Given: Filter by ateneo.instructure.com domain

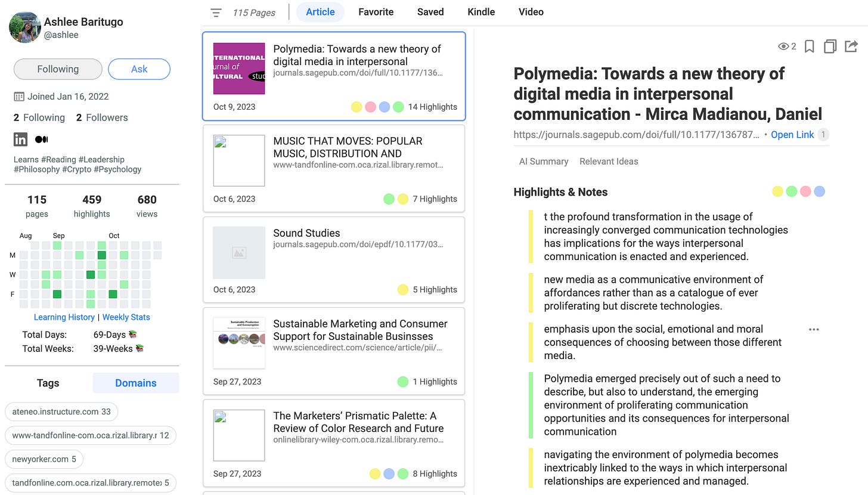Looking at the screenshot, I should 61,412.
